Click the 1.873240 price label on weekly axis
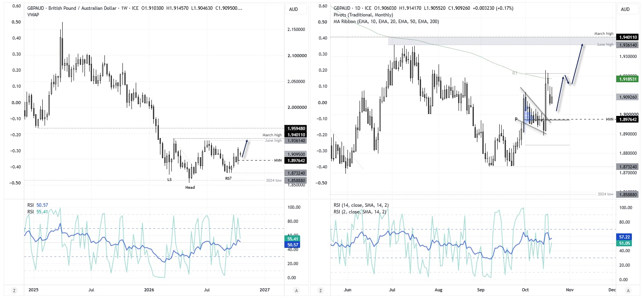The image size is (644, 298). [296, 173]
